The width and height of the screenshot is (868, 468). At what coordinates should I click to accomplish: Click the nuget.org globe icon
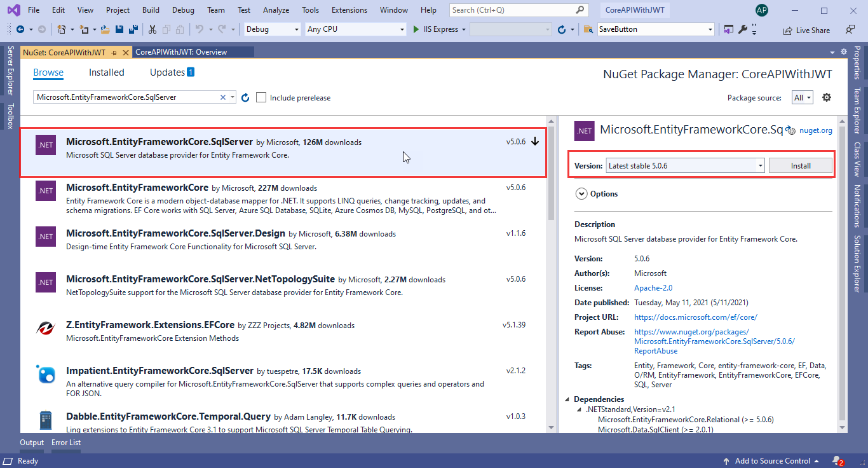791,130
